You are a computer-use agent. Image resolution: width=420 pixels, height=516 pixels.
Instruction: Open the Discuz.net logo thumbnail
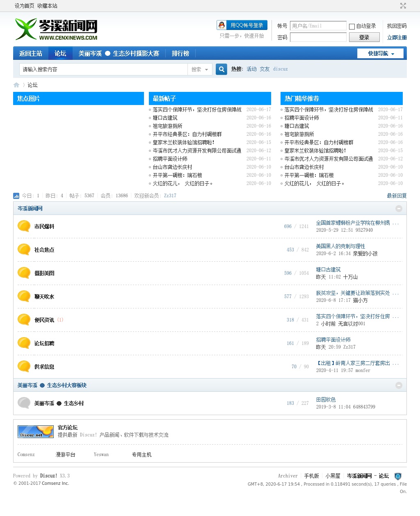[36, 431]
